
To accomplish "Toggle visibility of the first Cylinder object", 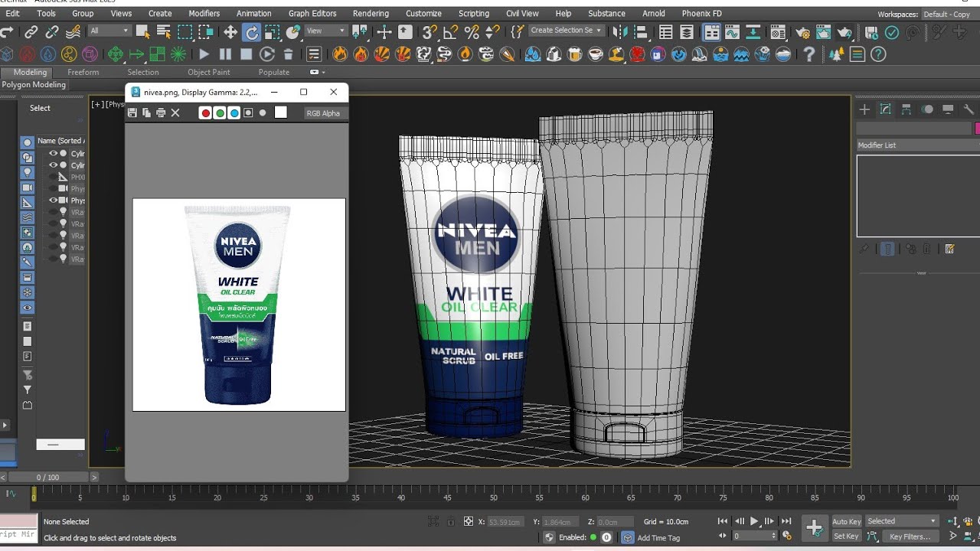I will (x=54, y=153).
